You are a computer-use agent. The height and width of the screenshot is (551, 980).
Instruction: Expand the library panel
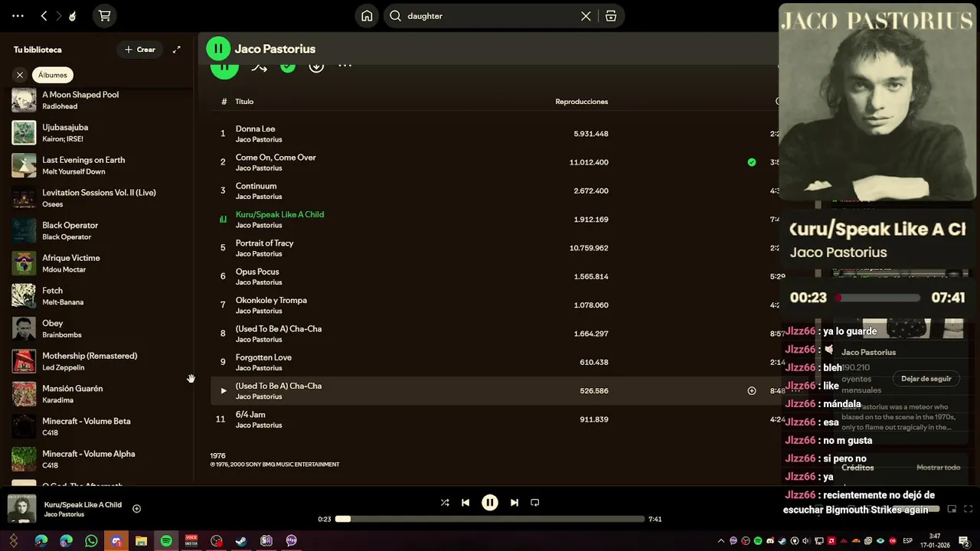tap(177, 50)
